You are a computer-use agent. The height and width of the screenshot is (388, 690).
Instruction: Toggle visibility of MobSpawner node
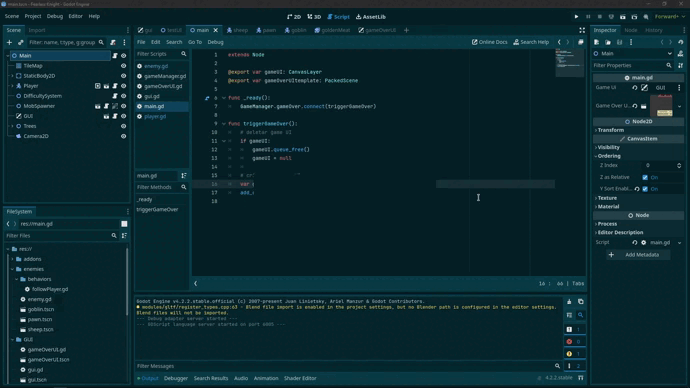pyautogui.click(x=124, y=106)
